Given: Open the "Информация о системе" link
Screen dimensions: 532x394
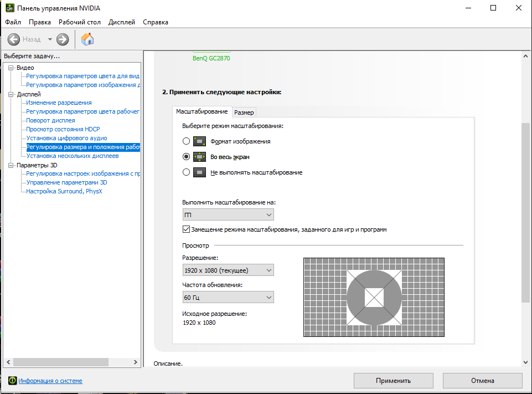Looking at the screenshot, I should pyautogui.click(x=50, y=381).
